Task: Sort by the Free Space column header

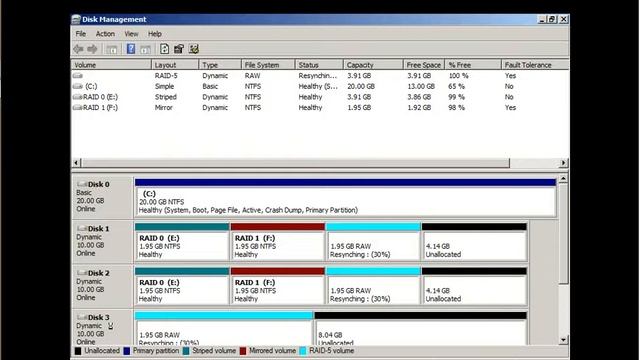Action: [424, 65]
